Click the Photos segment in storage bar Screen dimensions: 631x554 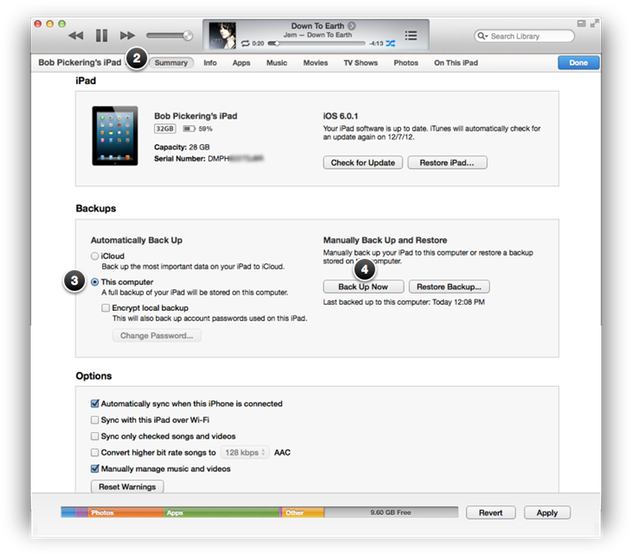(x=125, y=513)
